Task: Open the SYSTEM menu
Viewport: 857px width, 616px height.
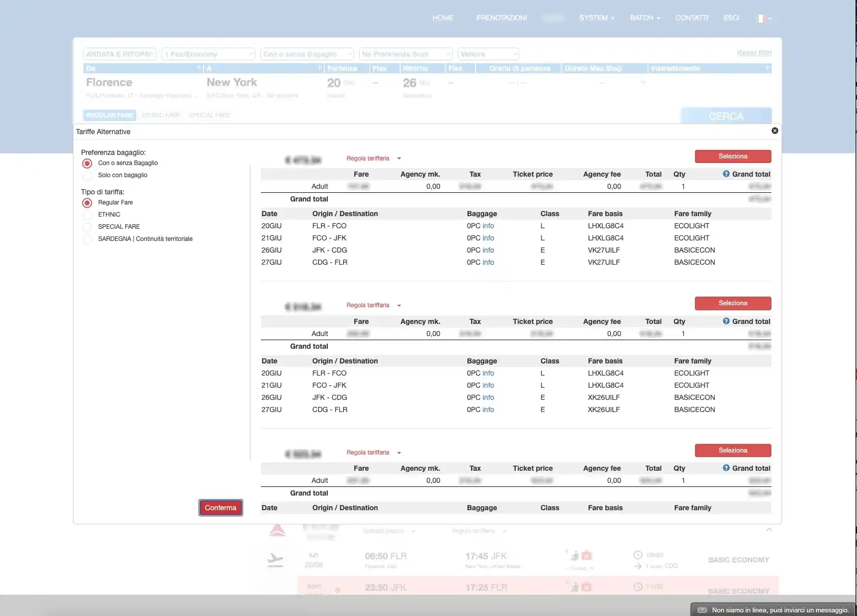Action: tap(596, 18)
